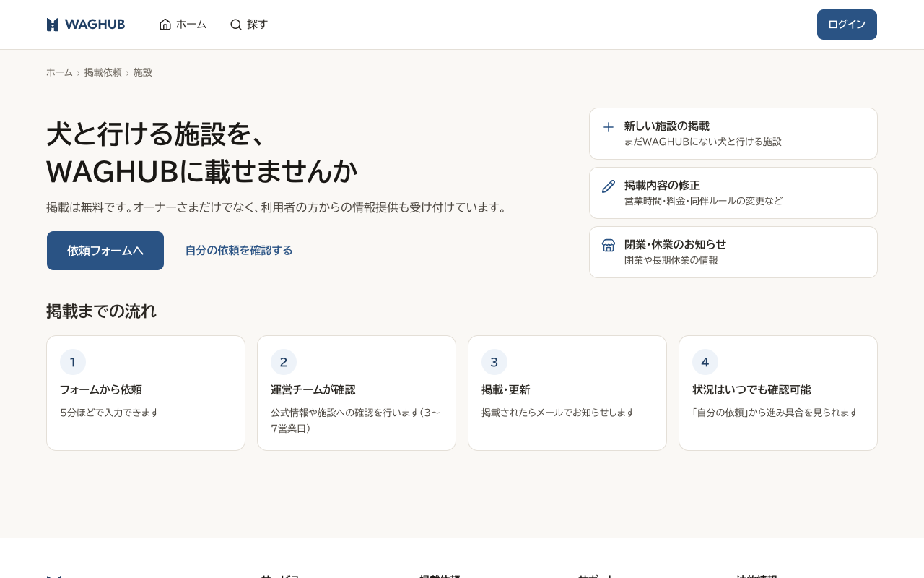Viewport: 924px width, 578px height.
Task: Select the 掲載内容の修正 card
Action: point(733,193)
